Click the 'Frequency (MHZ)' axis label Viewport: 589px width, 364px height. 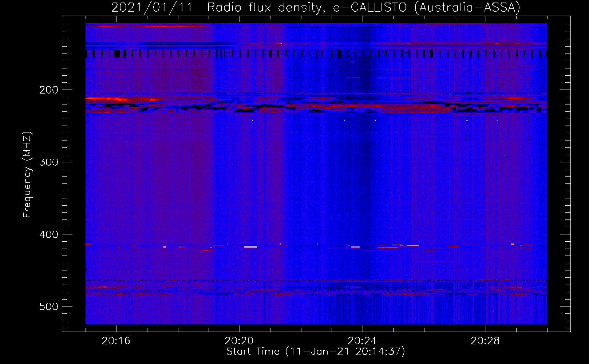27,175
